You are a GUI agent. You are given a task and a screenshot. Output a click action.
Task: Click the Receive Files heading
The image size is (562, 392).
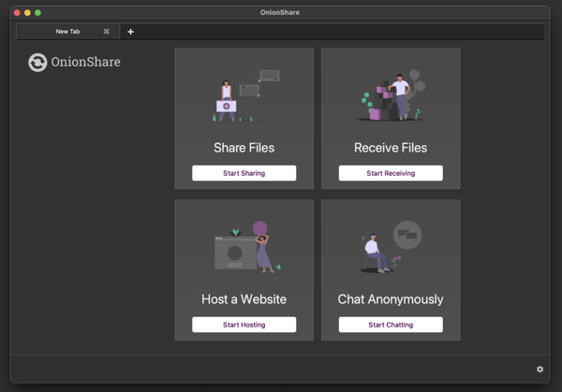391,148
